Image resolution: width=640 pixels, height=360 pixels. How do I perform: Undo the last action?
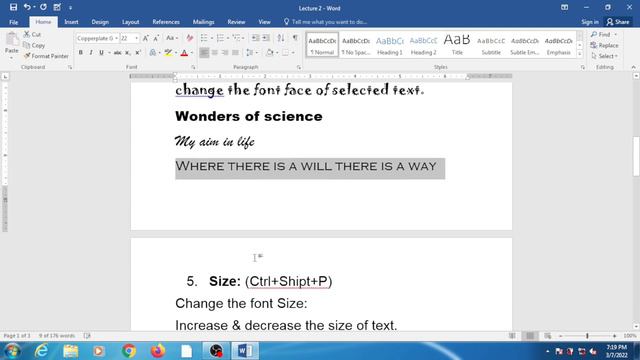27,7
